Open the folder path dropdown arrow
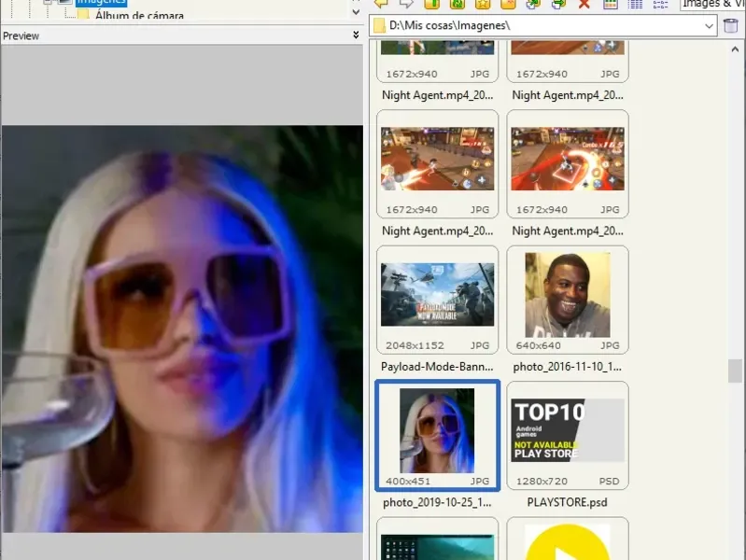Screen dimensions: 746x560 pos(710,26)
